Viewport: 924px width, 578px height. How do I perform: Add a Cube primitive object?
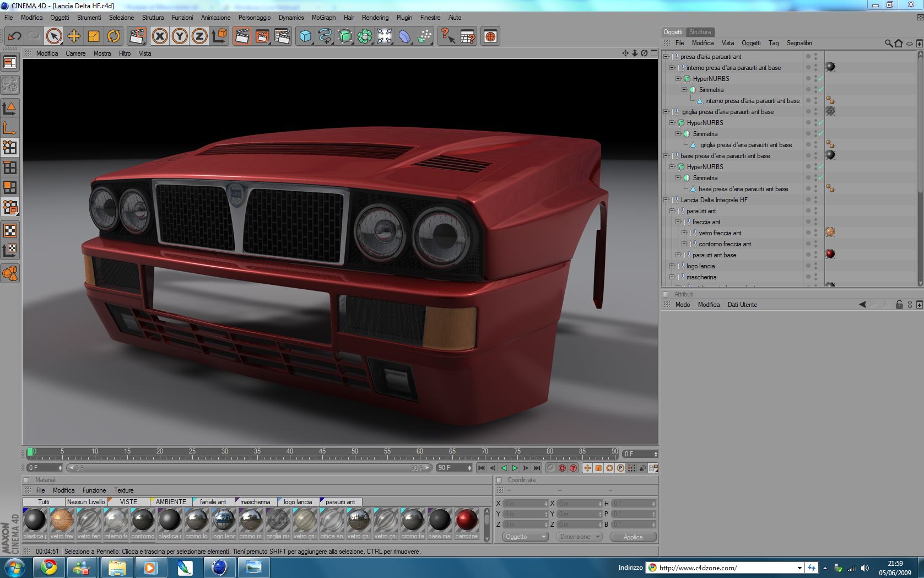tap(305, 36)
